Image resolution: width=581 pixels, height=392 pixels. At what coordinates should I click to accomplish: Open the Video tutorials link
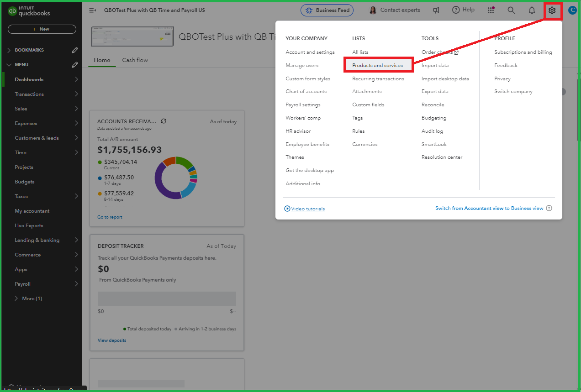tap(308, 209)
